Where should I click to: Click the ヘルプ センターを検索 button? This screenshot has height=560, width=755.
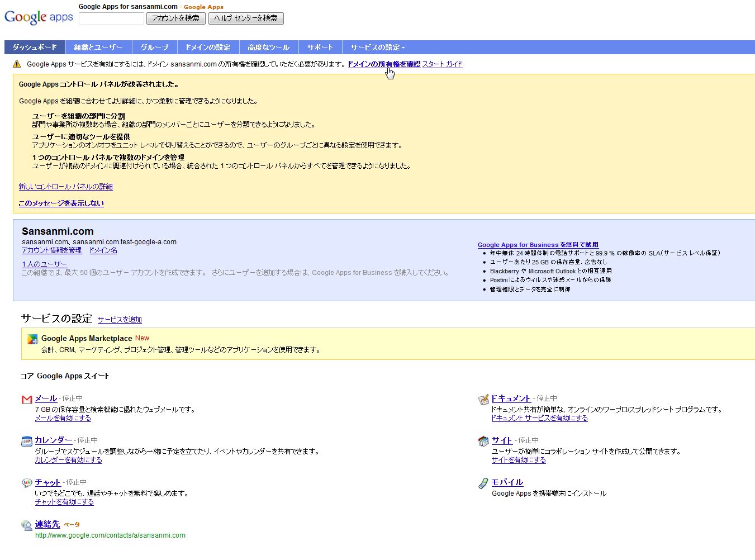[246, 18]
